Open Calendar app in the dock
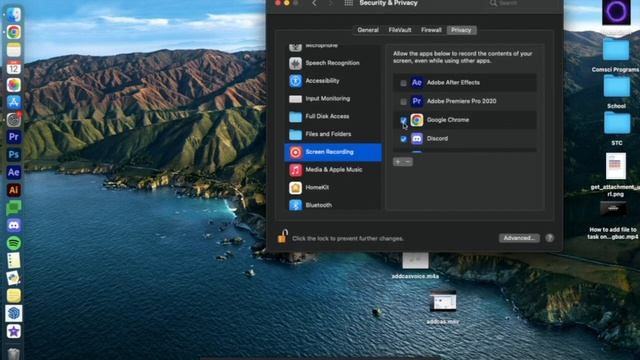Screen dimensions: 640x360 coord(13,67)
